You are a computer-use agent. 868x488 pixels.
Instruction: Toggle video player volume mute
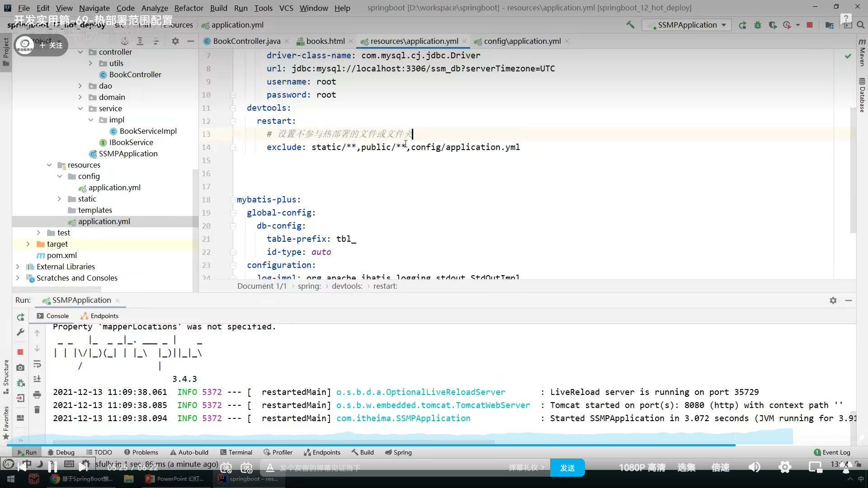754,467
